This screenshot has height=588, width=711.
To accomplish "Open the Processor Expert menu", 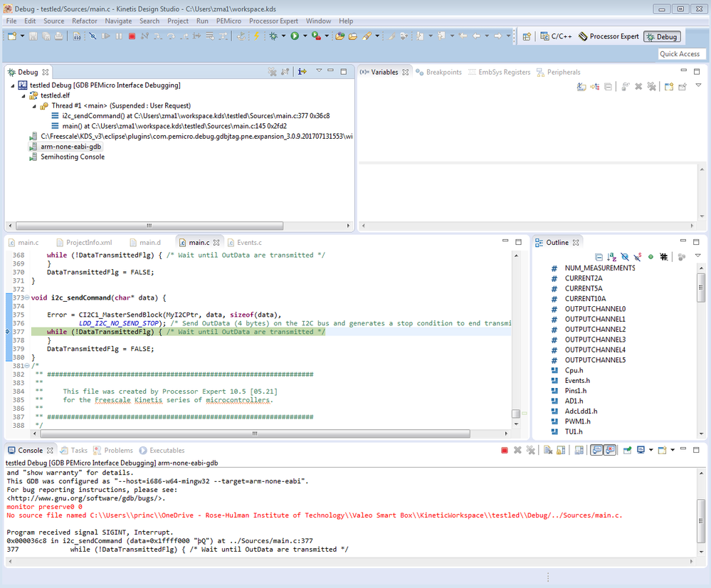I will [273, 21].
